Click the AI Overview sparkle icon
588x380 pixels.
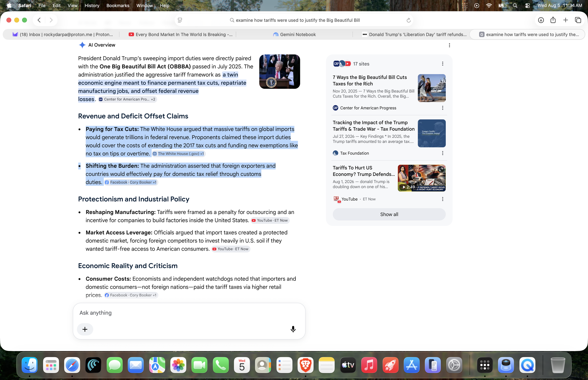82,45
